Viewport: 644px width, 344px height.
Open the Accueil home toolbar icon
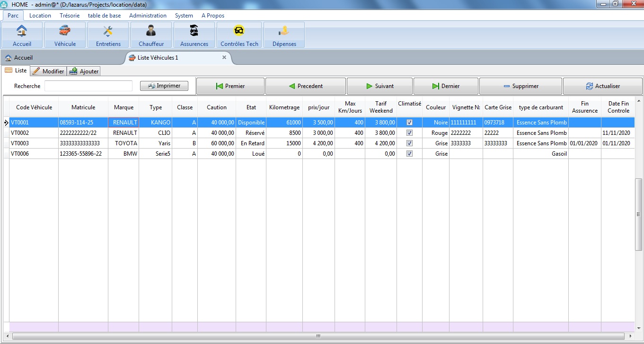coord(22,35)
